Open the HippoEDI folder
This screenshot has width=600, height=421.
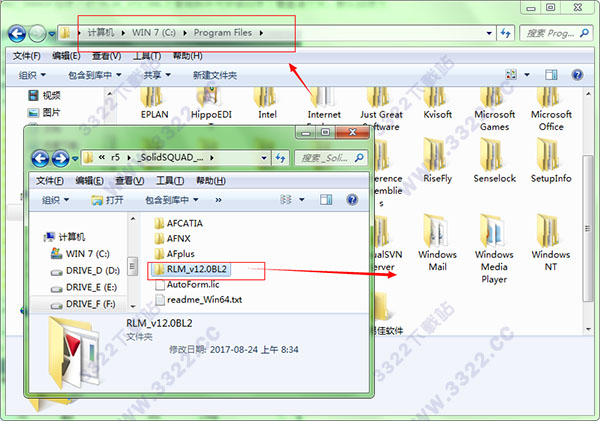211,103
